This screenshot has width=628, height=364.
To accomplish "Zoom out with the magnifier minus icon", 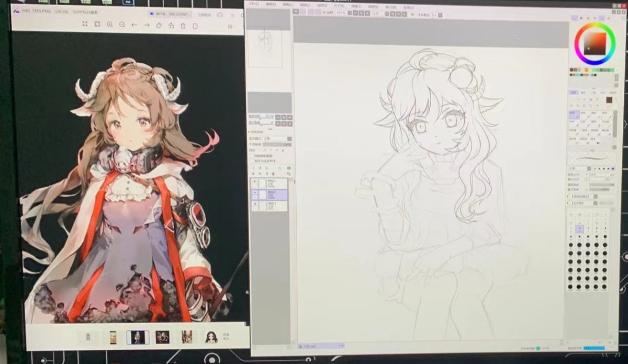I will [x=122, y=25].
